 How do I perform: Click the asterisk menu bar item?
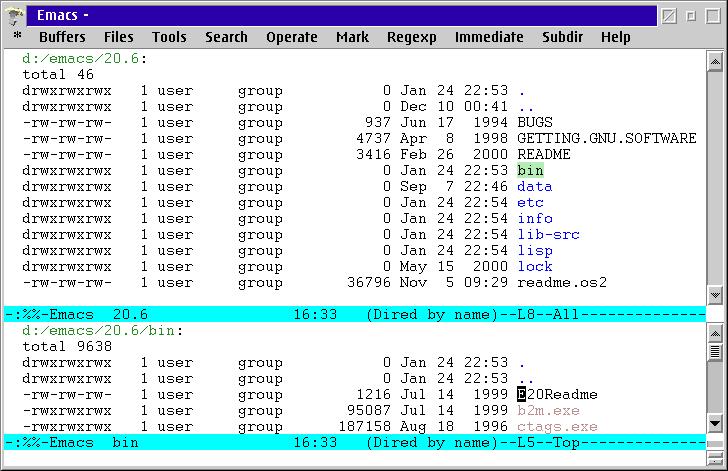(x=18, y=35)
